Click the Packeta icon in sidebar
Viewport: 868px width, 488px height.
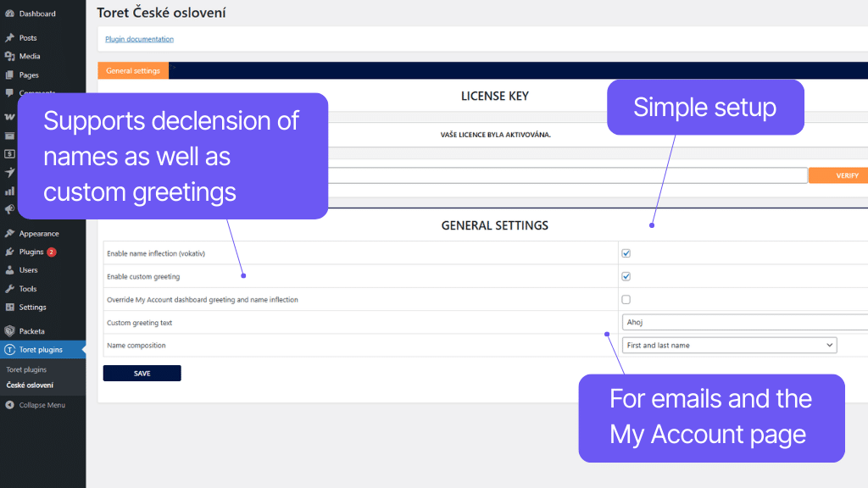9,331
